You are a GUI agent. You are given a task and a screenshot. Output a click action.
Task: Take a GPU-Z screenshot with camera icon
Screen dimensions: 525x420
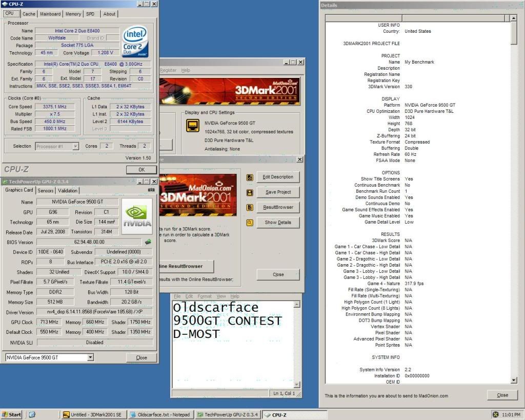click(151, 190)
